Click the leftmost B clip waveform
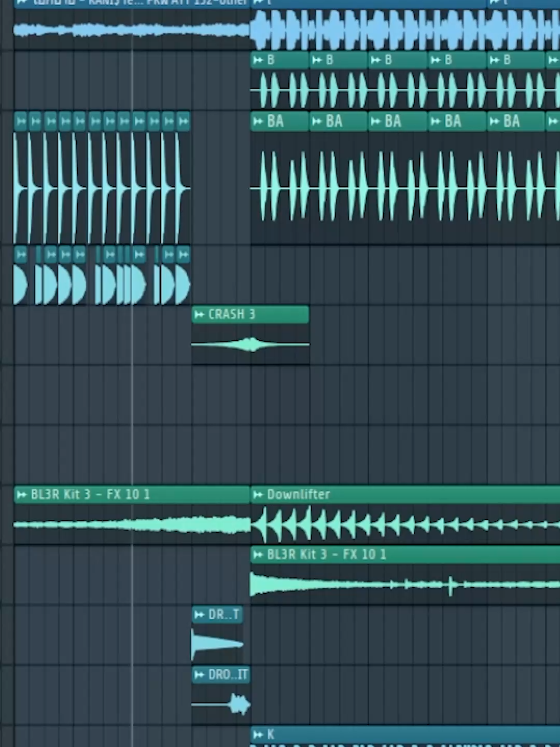 pyautogui.click(x=280, y=90)
